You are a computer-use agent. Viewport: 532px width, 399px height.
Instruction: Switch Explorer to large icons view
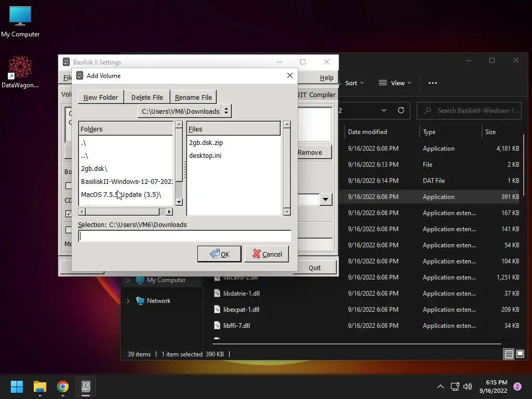click(x=520, y=354)
